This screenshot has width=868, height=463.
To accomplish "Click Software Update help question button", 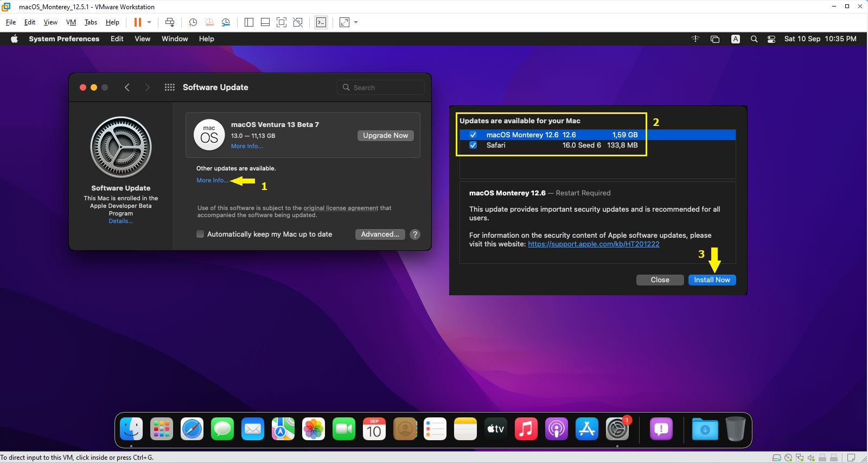I will tap(415, 234).
